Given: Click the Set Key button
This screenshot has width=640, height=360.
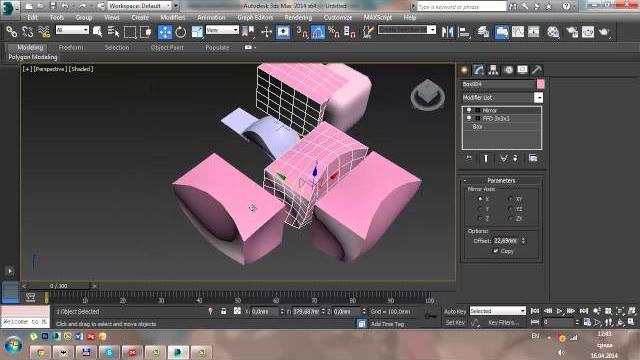Looking at the screenshot, I should pos(455,322).
